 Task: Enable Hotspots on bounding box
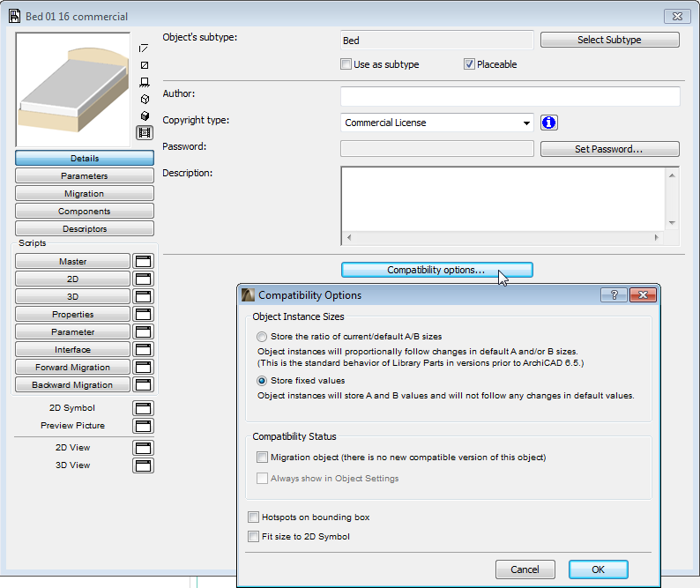click(253, 517)
